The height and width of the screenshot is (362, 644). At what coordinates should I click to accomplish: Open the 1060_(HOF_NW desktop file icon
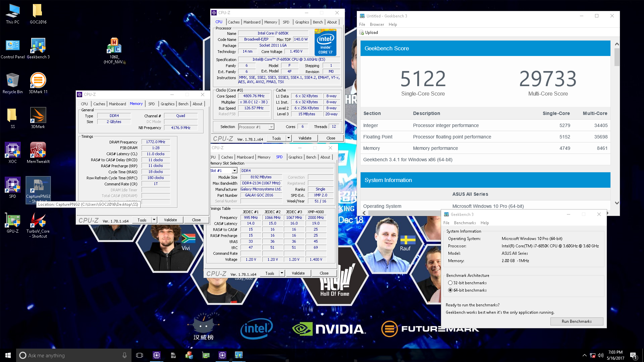tap(114, 51)
